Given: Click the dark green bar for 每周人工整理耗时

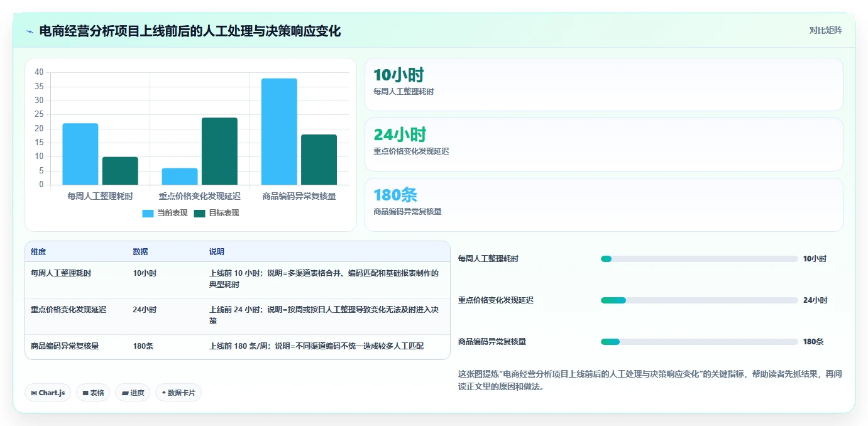Looking at the screenshot, I should 120,171.
